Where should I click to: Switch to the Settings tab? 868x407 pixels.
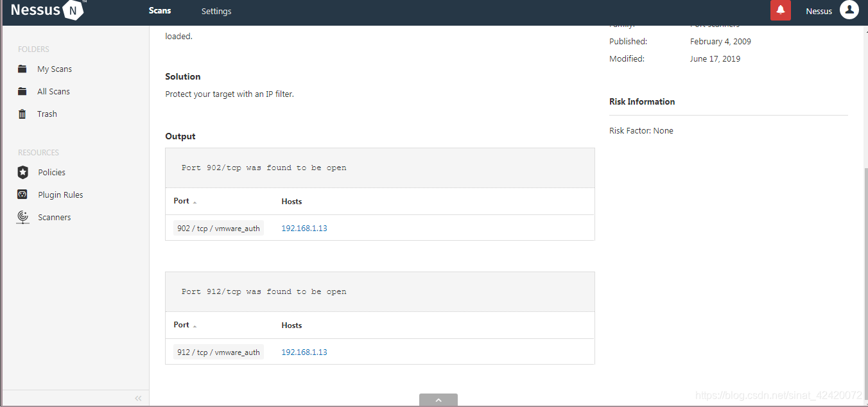click(216, 11)
